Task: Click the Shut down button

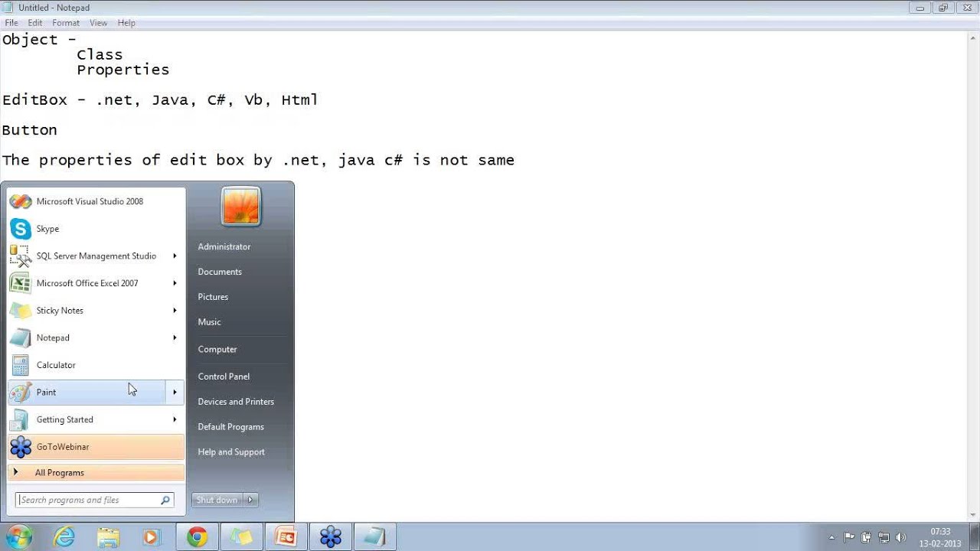Action: click(217, 500)
